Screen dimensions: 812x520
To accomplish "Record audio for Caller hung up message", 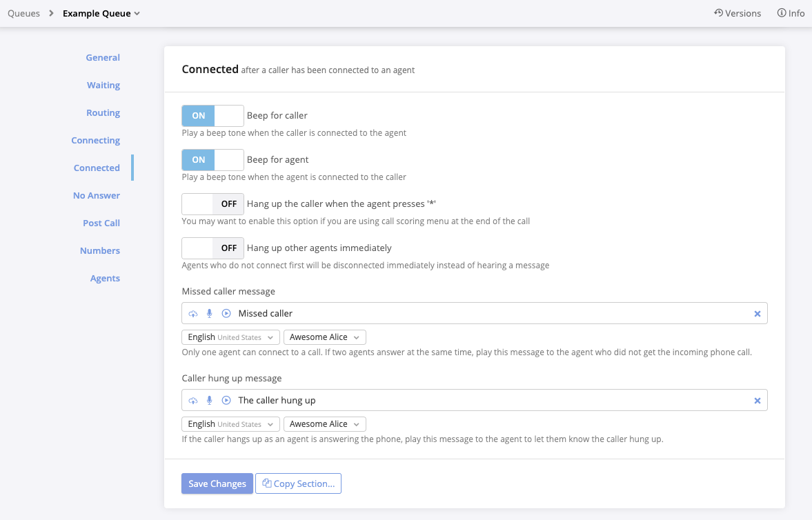I will (210, 401).
